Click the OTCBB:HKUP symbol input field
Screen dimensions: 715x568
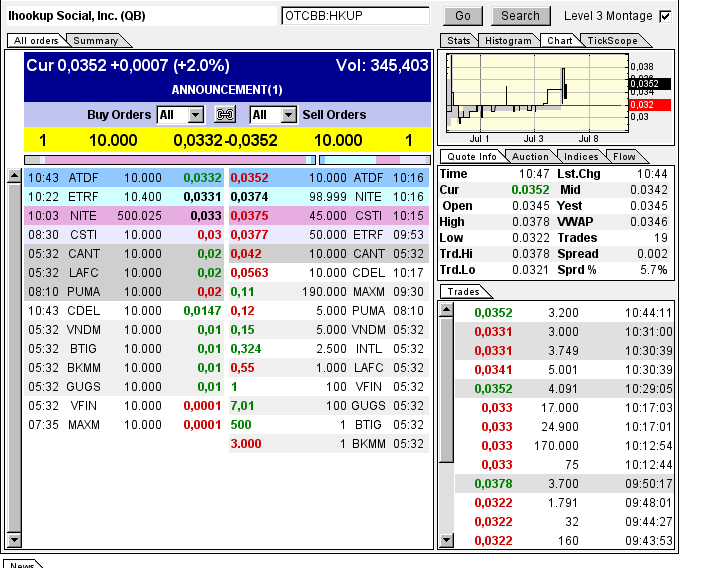pyautogui.click(x=356, y=16)
